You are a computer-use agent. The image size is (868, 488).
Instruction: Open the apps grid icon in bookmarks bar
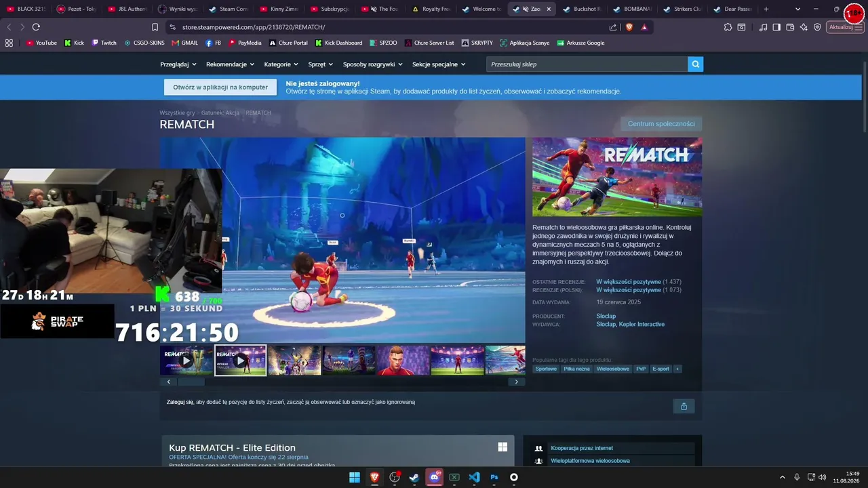9,43
